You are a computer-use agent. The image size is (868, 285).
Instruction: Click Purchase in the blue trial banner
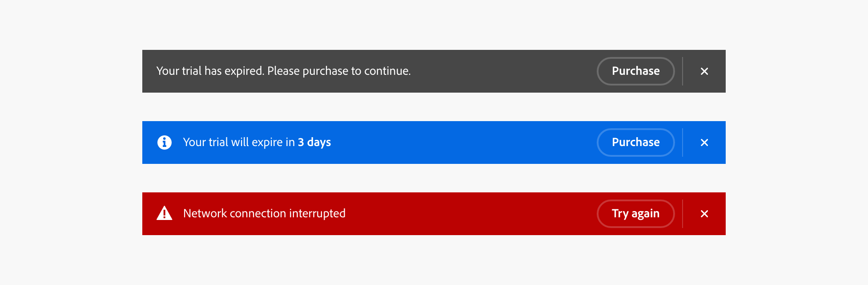point(635,142)
